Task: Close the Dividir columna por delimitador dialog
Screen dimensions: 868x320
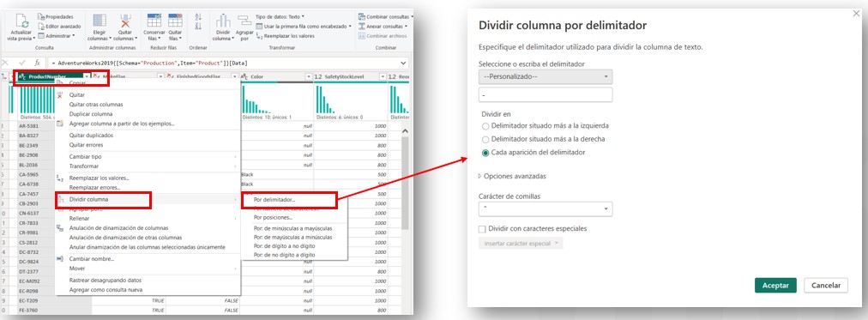Action: pyautogui.click(x=857, y=13)
